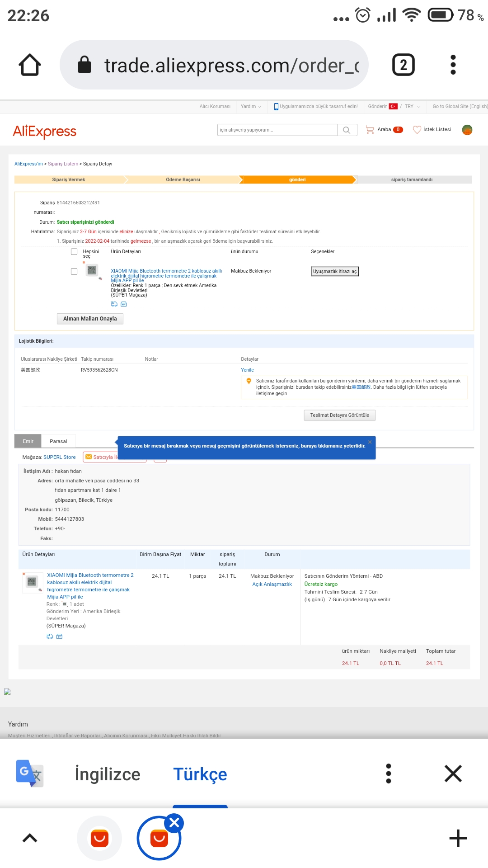Open the tab switcher showing 2 tabs
This screenshot has height=868, width=488.
click(403, 65)
